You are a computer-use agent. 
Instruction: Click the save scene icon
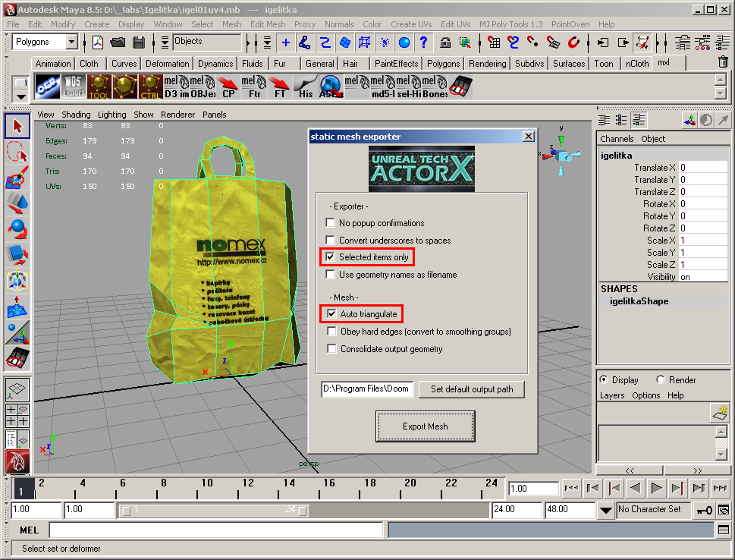(138, 42)
